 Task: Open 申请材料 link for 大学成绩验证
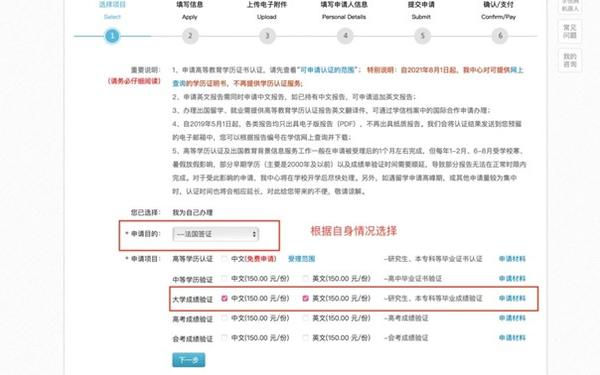point(512,298)
